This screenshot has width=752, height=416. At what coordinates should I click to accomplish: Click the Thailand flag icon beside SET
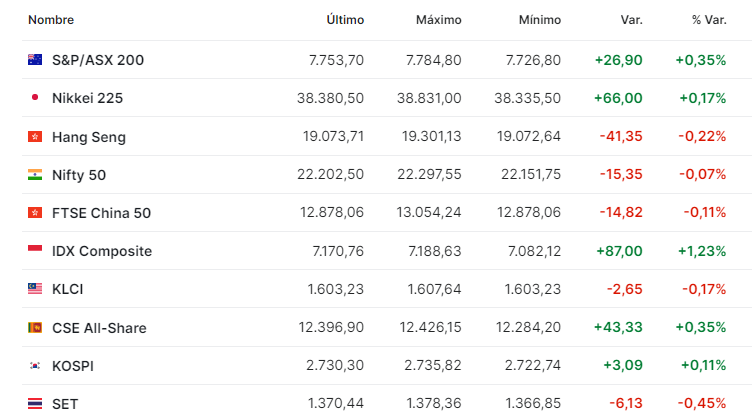tap(35, 404)
